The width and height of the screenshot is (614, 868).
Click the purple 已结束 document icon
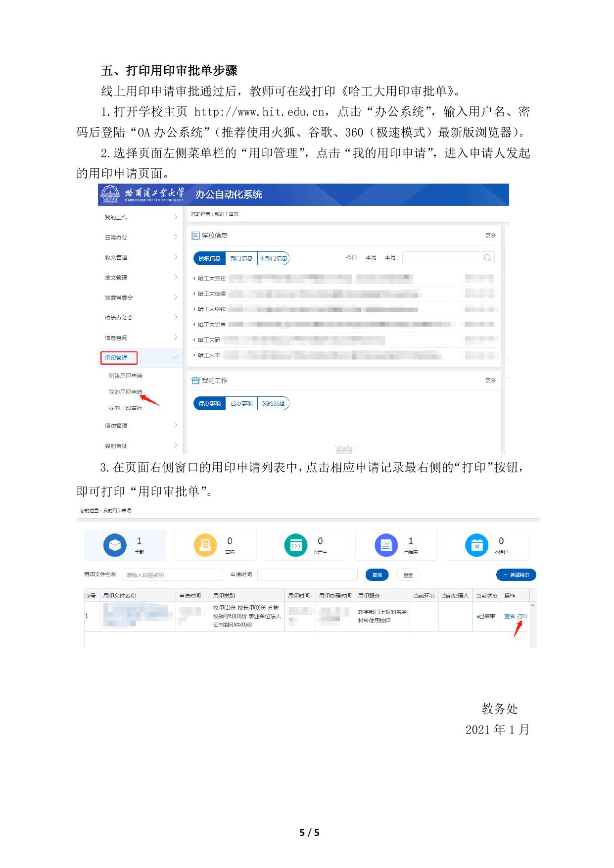click(x=386, y=545)
